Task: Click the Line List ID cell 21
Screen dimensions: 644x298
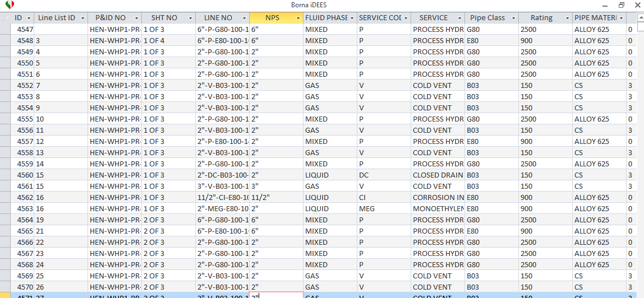Action: pyautogui.click(x=61, y=231)
